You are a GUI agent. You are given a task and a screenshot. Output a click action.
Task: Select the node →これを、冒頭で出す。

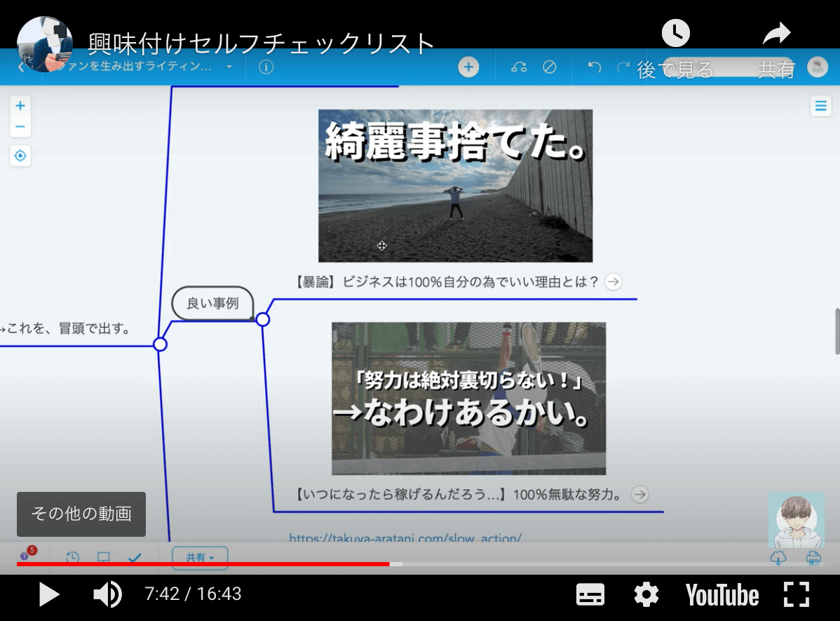point(66,328)
